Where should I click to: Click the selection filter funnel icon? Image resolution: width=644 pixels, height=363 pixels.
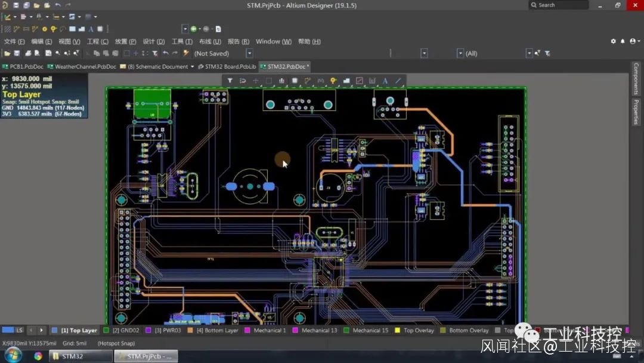pos(230,81)
